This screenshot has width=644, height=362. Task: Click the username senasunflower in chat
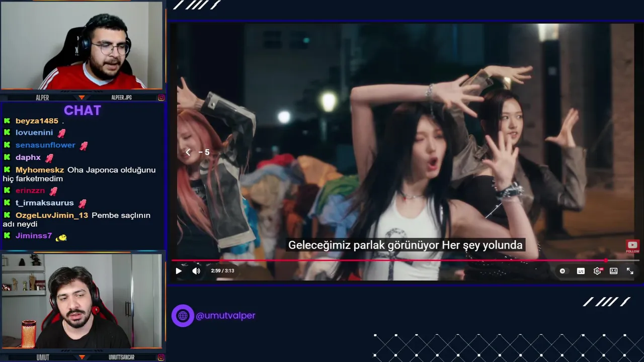(x=45, y=145)
